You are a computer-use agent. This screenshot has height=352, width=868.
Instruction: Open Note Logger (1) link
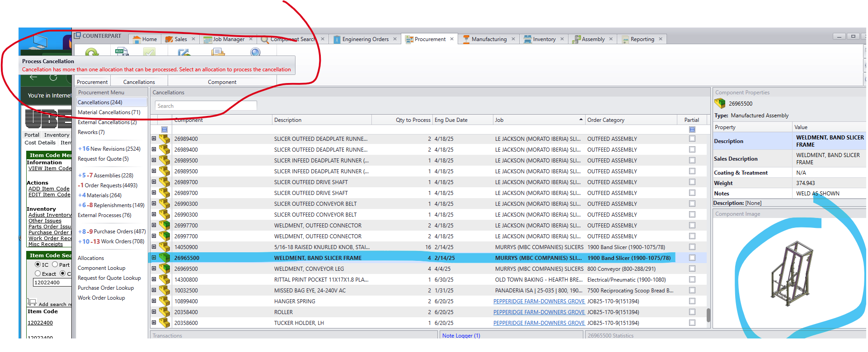[x=461, y=335]
